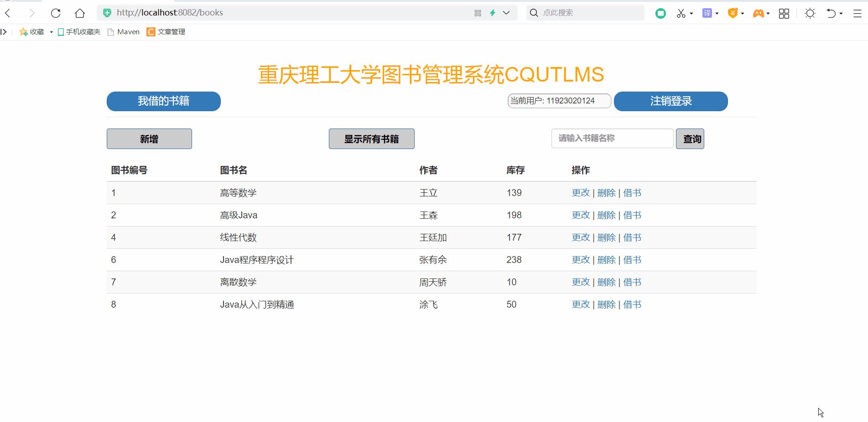
Task: Focus the 请输入书籍名称 input
Action: (x=612, y=138)
